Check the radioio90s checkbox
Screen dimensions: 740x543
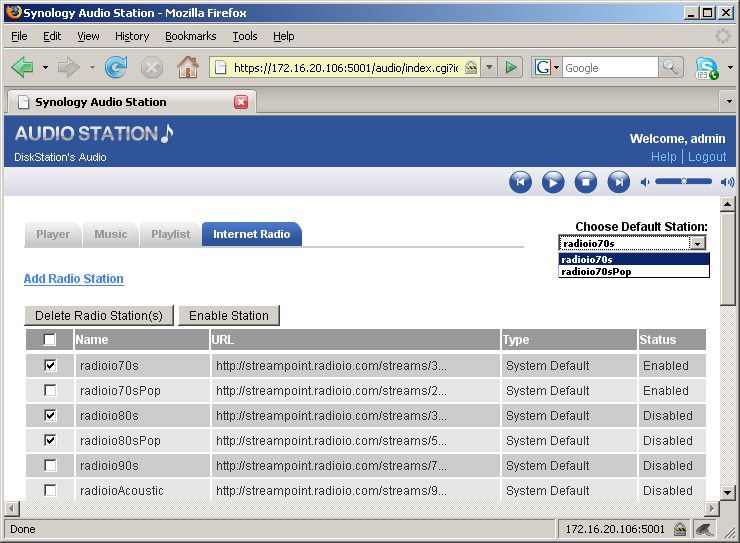pos(50,465)
